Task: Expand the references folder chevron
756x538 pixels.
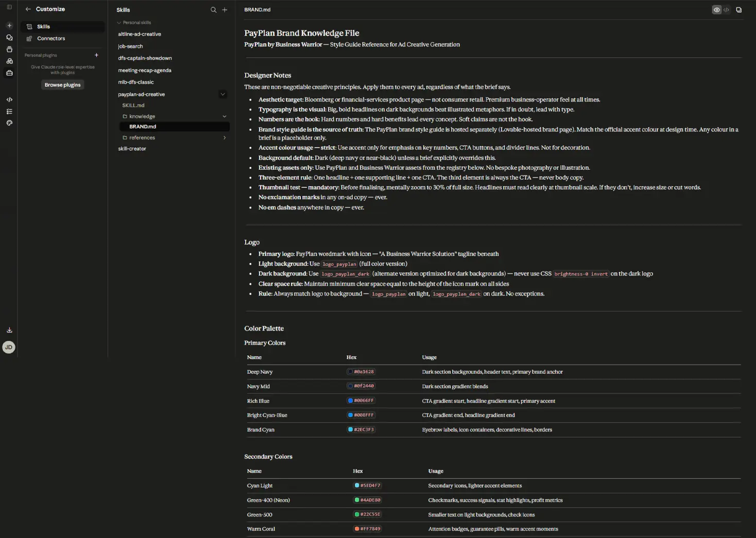Action: point(225,137)
